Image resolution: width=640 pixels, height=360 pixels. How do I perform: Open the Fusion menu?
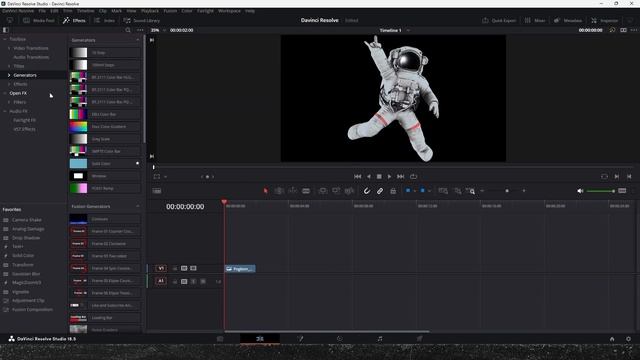tap(170, 11)
